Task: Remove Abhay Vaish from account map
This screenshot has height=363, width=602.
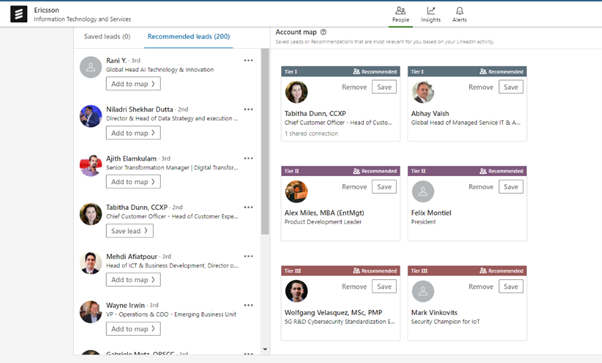Action: [x=481, y=87]
